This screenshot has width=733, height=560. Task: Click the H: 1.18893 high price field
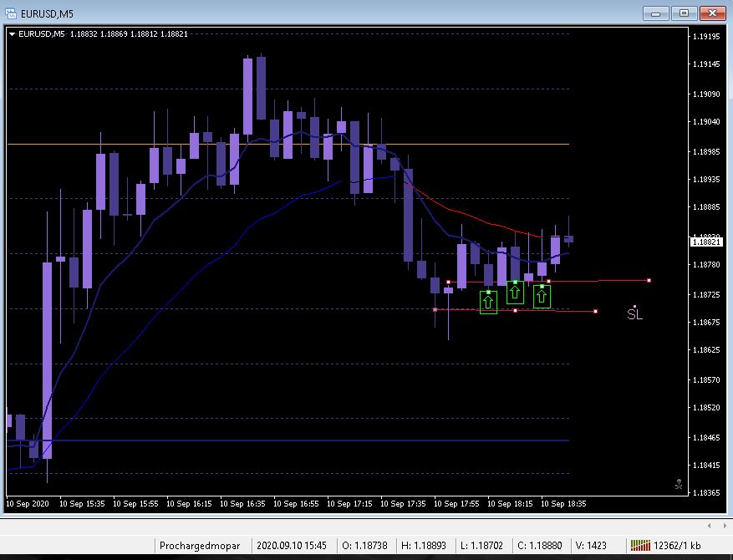click(x=424, y=546)
